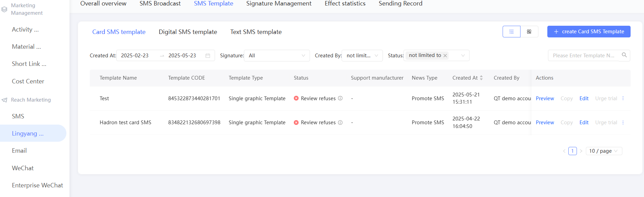Viewport: 644px width, 197px height.
Task: Change the 10 / page size selector
Action: [604, 151]
